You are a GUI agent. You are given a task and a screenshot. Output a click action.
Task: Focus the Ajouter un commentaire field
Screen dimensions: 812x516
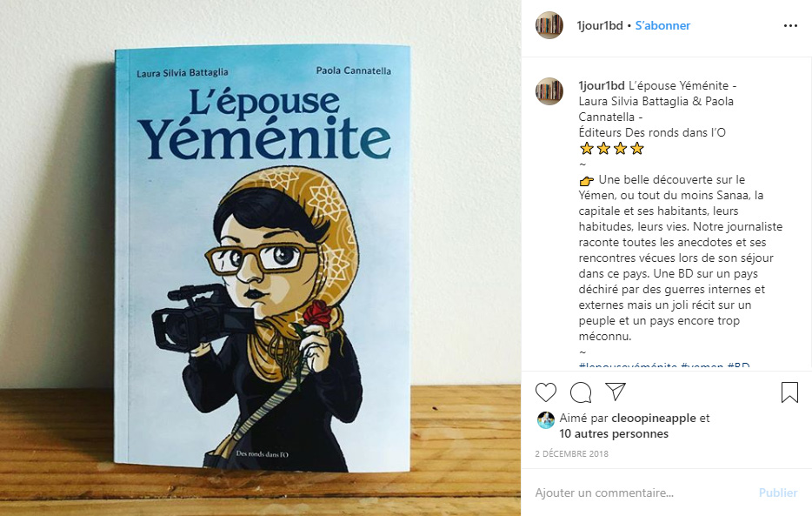pos(642,493)
